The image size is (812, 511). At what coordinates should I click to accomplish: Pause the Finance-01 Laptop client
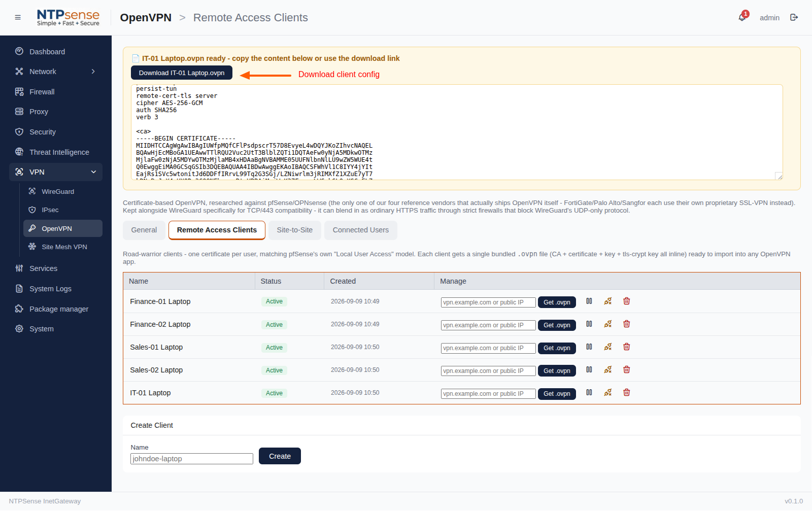tap(589, 301)
